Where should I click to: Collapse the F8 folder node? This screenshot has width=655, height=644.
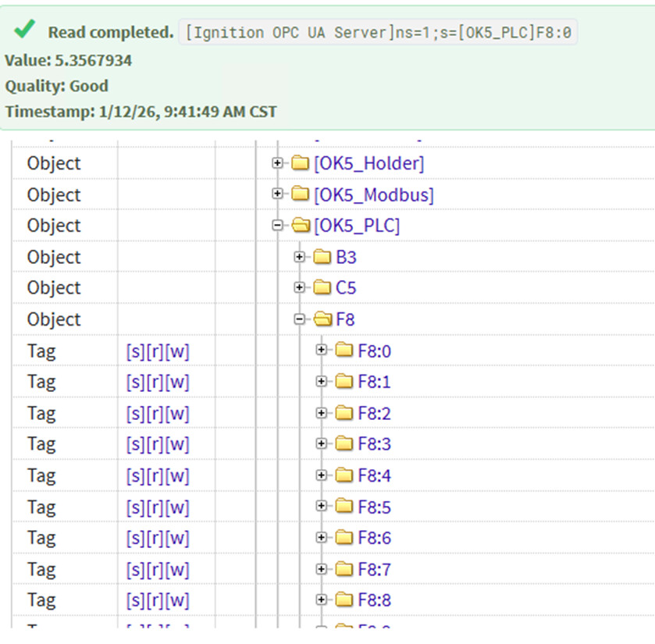(x=300, y=319)
